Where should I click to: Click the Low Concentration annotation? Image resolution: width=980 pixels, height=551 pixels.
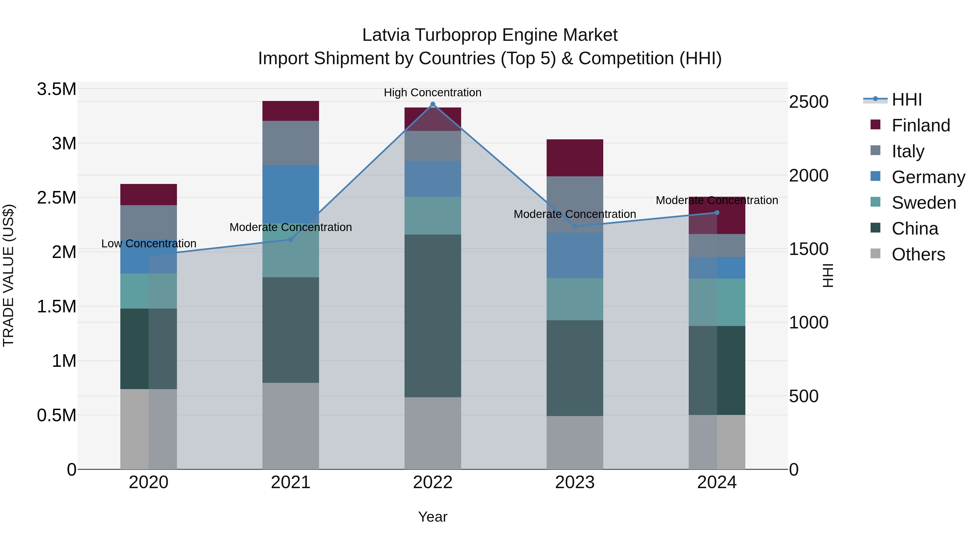(149, 243)
